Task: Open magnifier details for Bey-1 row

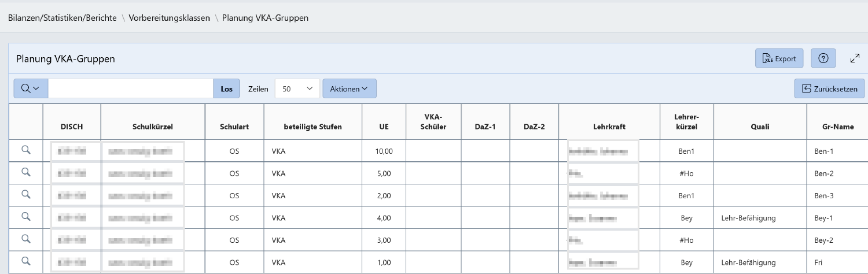Action: click(25, 217)
